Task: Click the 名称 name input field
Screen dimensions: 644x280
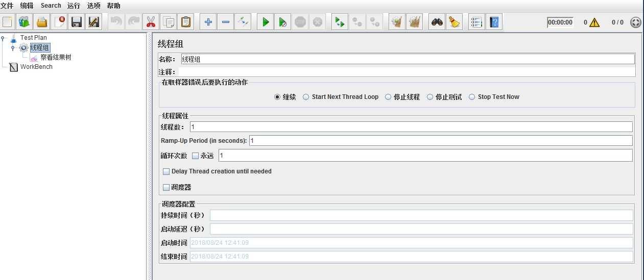Action: [408, 59]
